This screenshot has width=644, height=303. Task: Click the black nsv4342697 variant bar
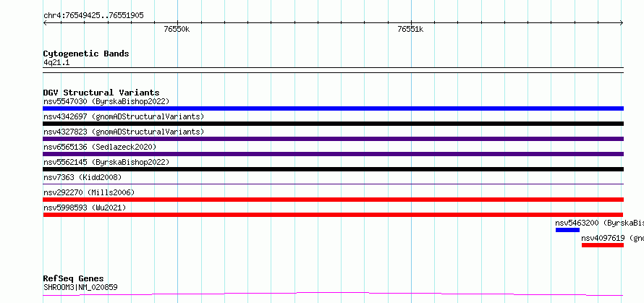tap(333, 124)
